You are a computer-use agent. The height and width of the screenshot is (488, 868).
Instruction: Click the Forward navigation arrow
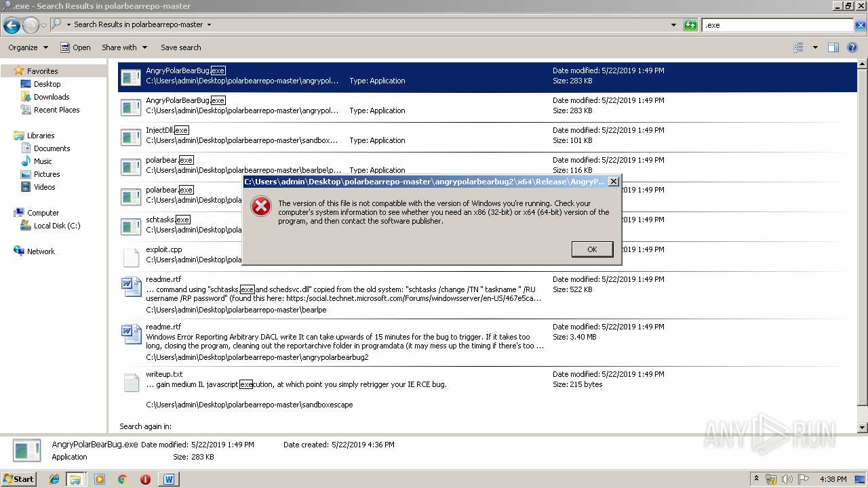[x=31, y=26]
